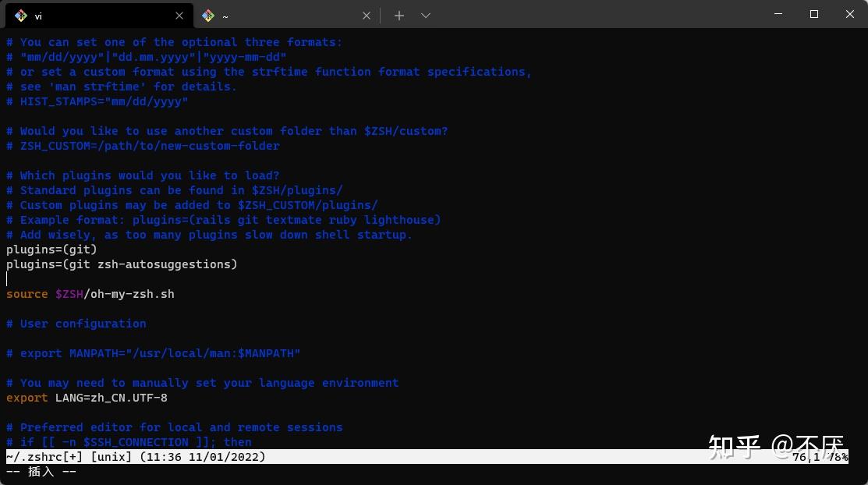Screen dimensions: 868x485
Task: Click the "plugins=(git)" line
Action: coord(51,250)
